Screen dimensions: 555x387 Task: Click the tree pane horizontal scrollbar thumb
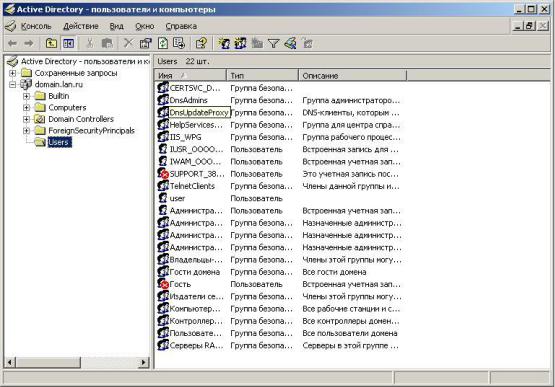point(48,362)
